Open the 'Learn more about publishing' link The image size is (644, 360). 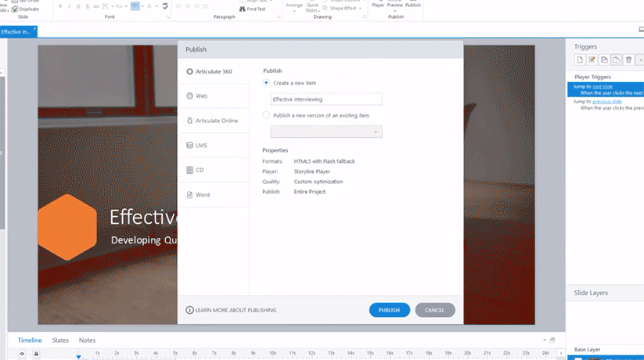click(x=231, y=310)
